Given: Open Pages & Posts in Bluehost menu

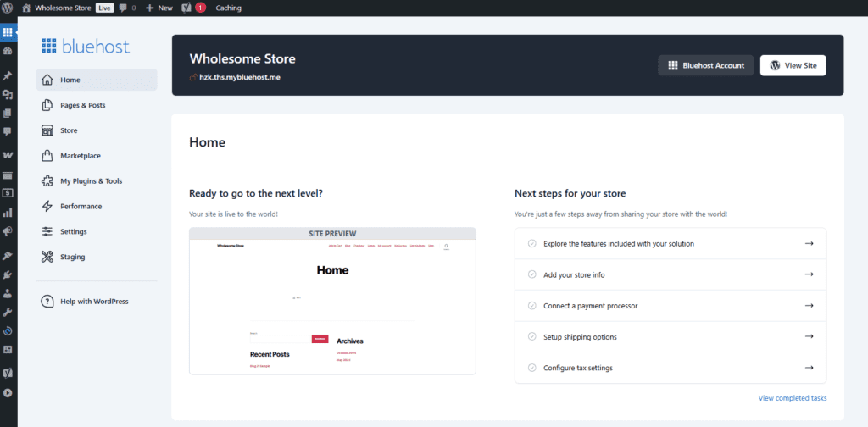Looking at the screenshot, I should pos(97,105).
